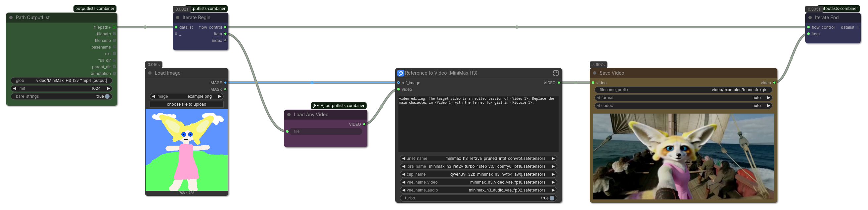The image size is (868, 210).
Task: Click the Load Image node title
Action: coord(167,73)
